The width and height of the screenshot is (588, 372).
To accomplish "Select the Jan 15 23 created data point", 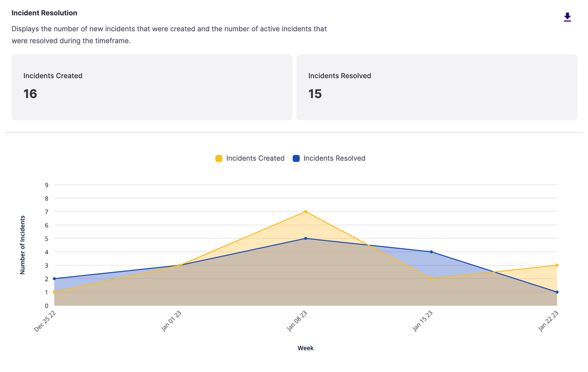I will (x=431, y=279).
